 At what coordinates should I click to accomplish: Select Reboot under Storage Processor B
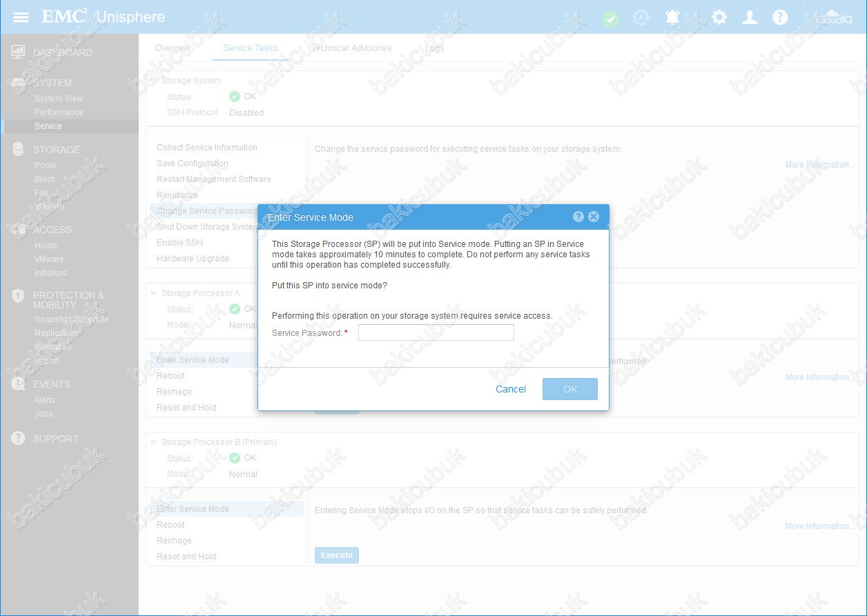click(x=171, y=525)
